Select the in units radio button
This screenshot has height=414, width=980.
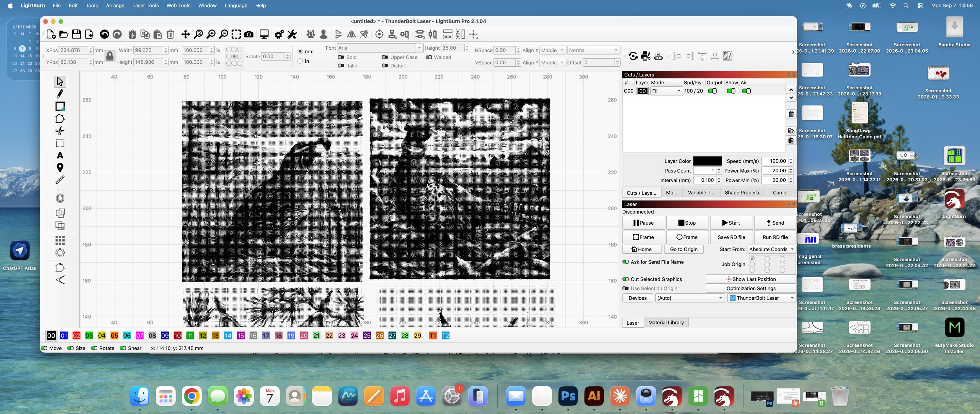[x=300, y=61]
